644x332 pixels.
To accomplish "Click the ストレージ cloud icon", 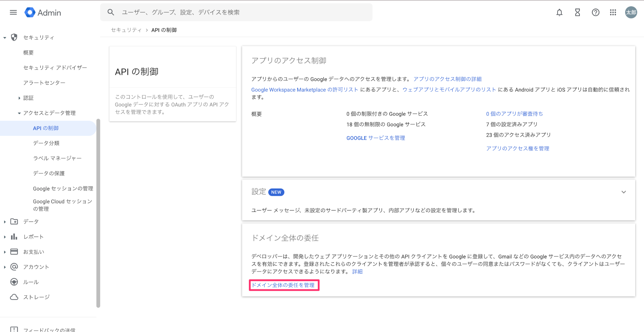I will pyautogui.click(x=14, y=297).
